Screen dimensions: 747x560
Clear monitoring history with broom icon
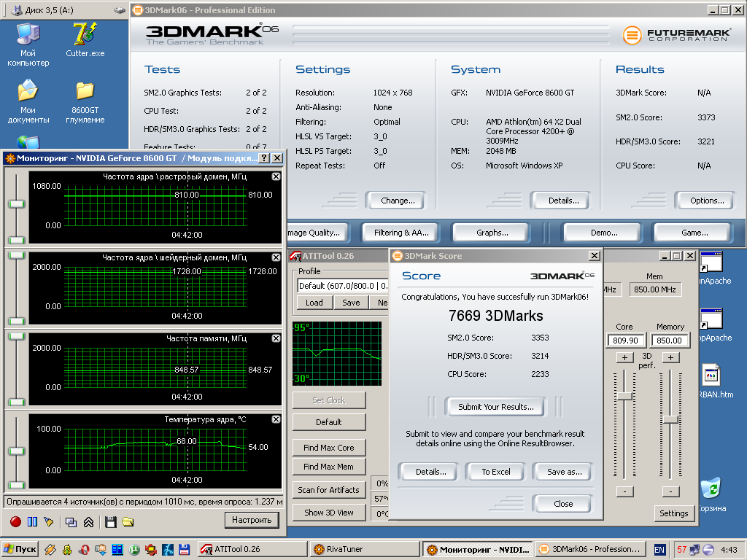[x=48, y=521]
